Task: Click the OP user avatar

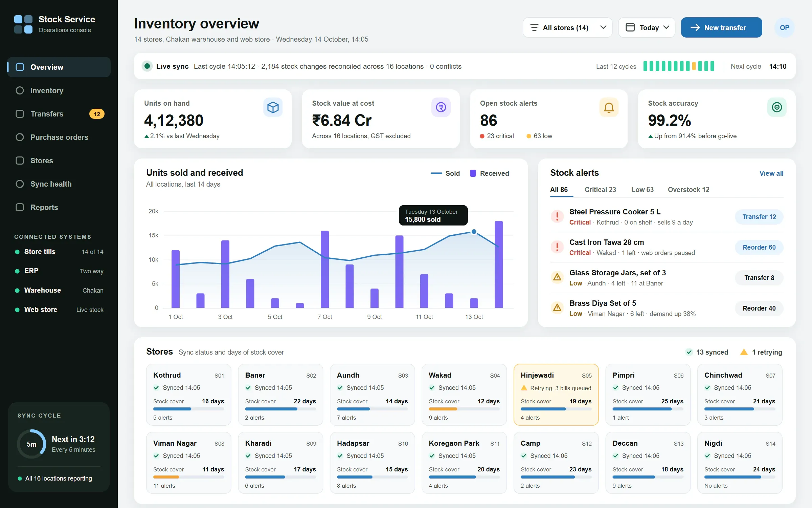Action: click(784, 27)
